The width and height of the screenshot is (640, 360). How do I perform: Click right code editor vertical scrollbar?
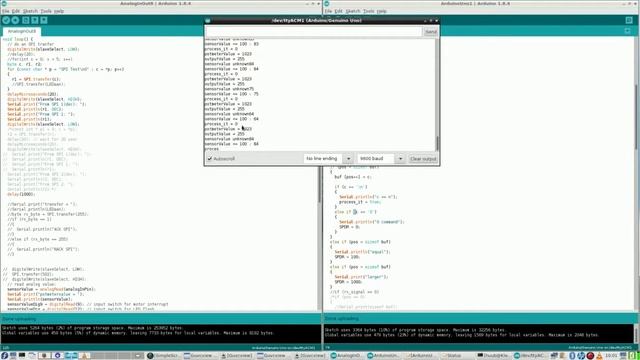pyautogui.click(x=637, y=173)
